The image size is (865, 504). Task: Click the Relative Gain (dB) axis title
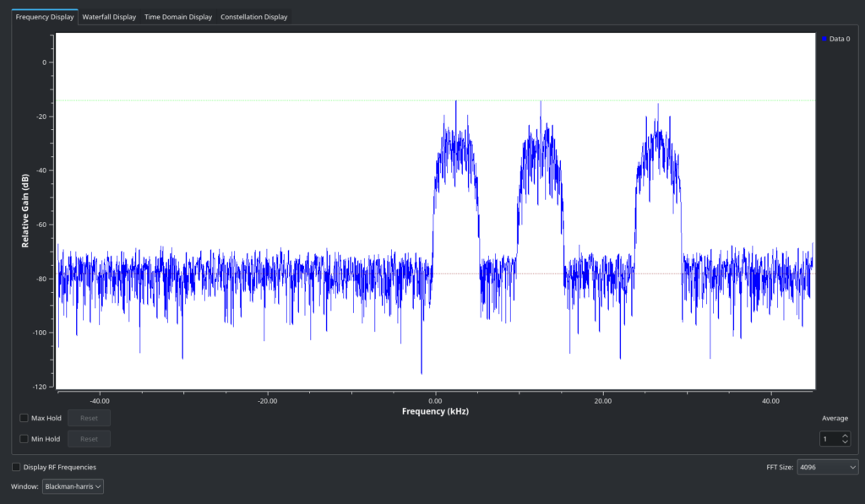[26, 211]
